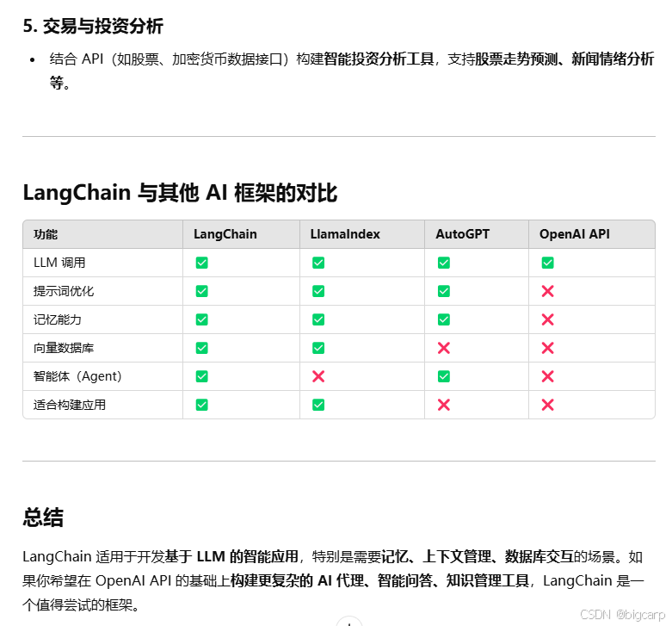672x626 pixels.
Task: Select the 提示词优化 row label
Action: pos(64,291)
